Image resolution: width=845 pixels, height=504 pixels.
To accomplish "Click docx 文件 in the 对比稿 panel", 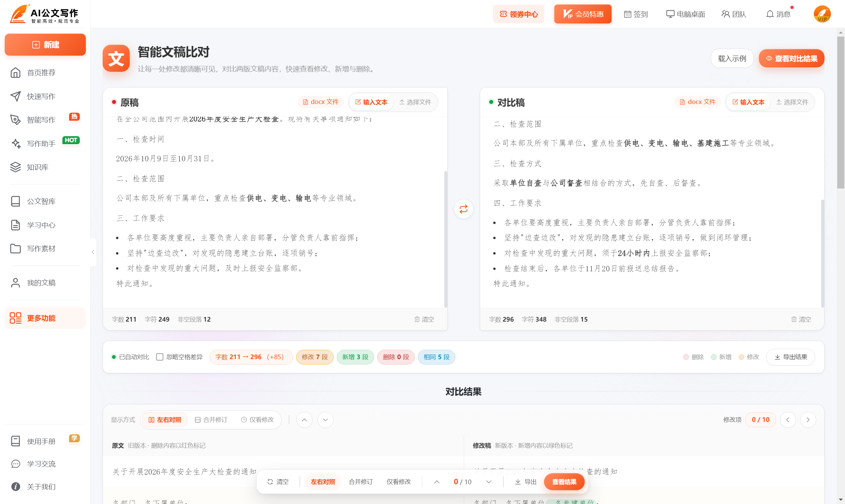I will click(697, 102).
